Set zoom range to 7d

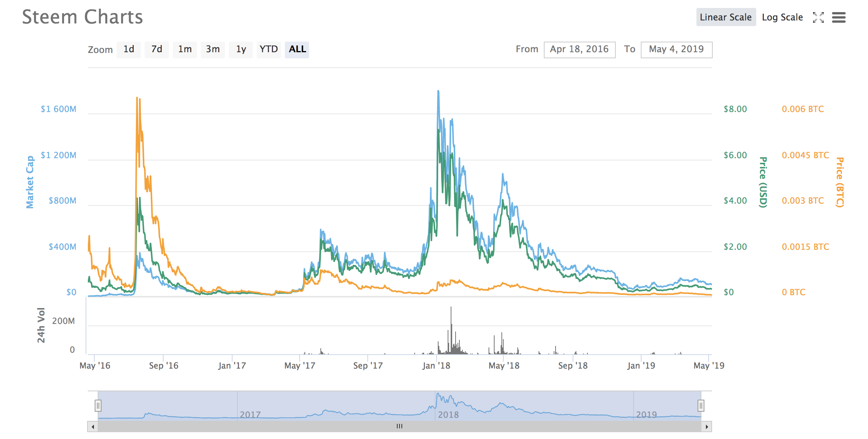click(x=157, y=49)
